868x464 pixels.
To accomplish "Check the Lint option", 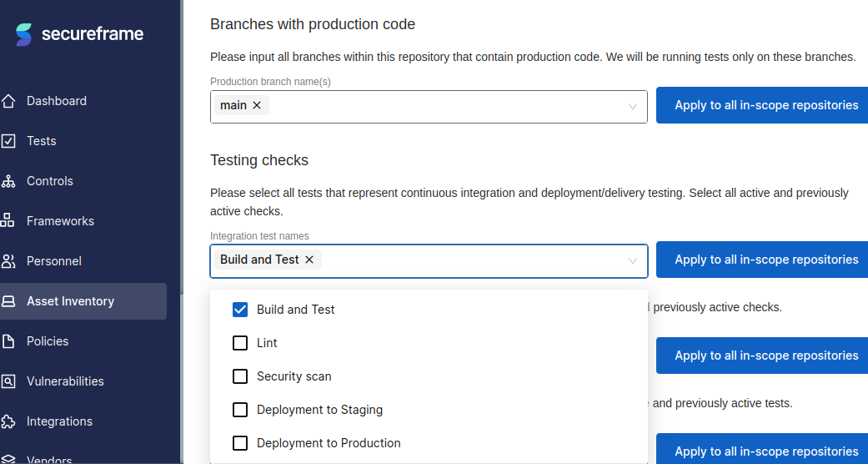I will click(239, 343).
